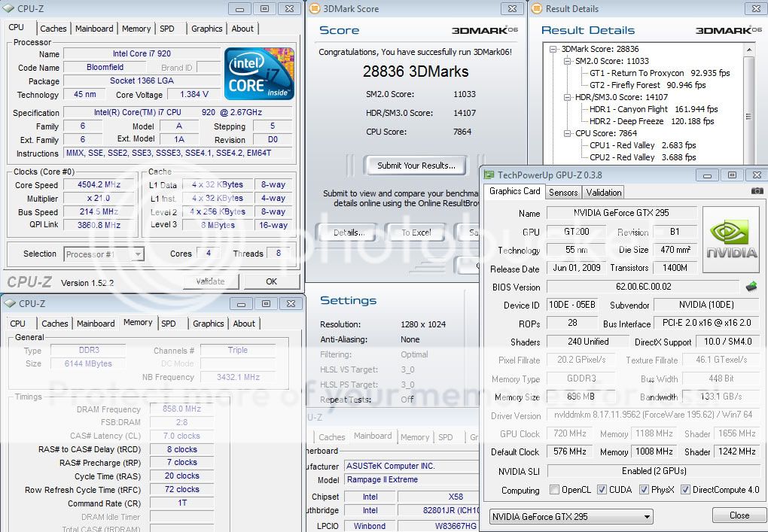Click the Result Details window title icon
Image resolution: width=768 pixels, height=532 pixels.
537,8
